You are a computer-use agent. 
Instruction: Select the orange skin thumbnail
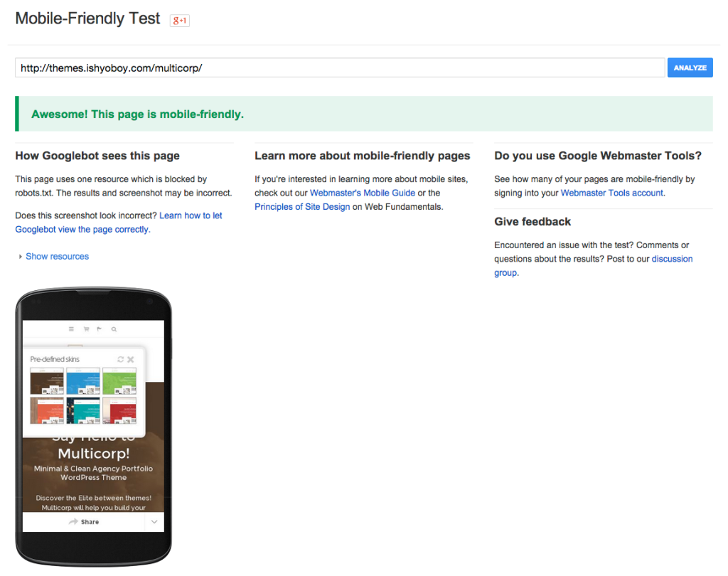tap(47, 410)
